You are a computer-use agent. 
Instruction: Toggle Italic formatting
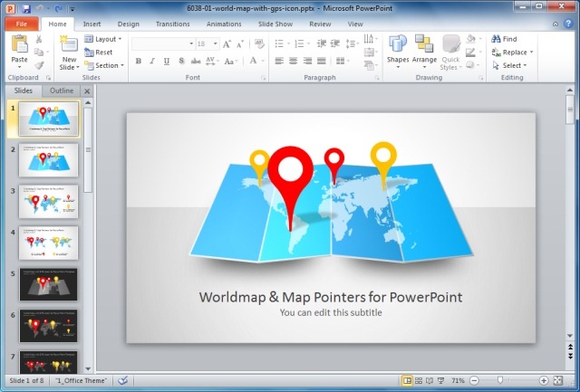152,61
